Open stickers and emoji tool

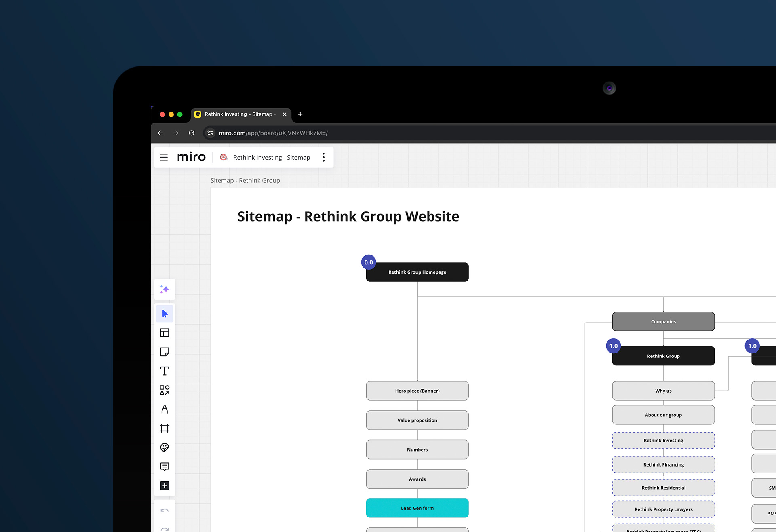[x=164, y=448]
